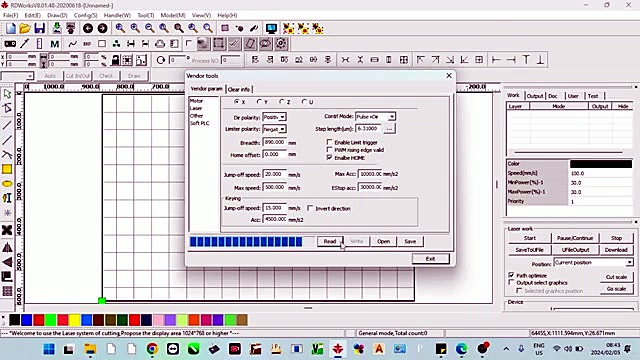Toggle the Invert direction checkbox
Image resolution: width=640 pixels, height=360 pixels.
tap(310, 208)
